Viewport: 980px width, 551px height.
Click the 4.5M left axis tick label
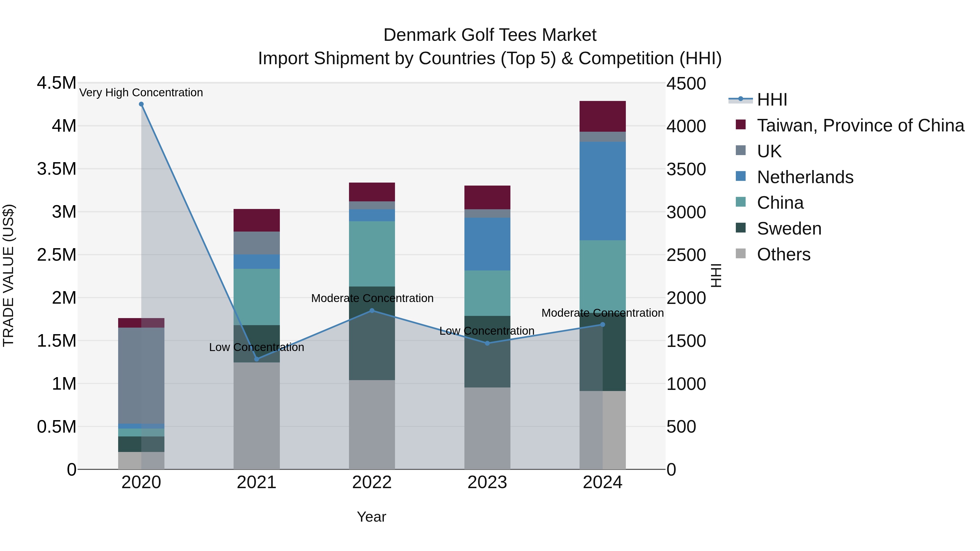[x=57, y=83]
